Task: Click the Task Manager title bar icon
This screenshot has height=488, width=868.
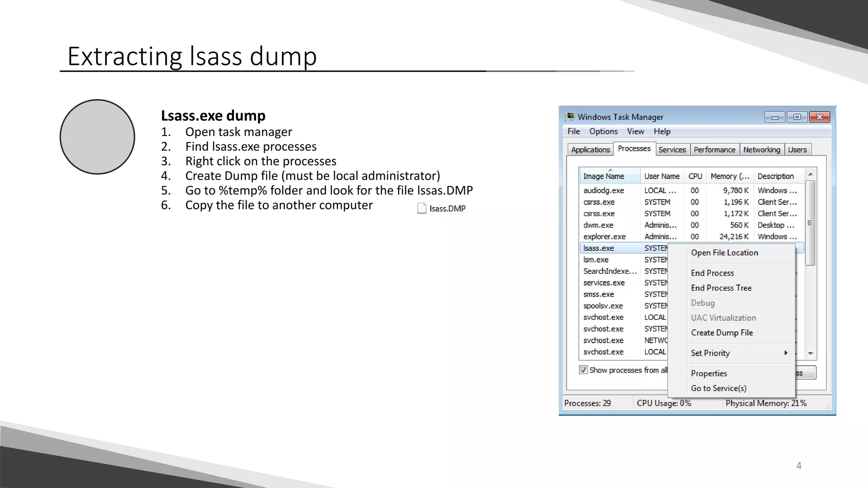Action: point(570,116)
